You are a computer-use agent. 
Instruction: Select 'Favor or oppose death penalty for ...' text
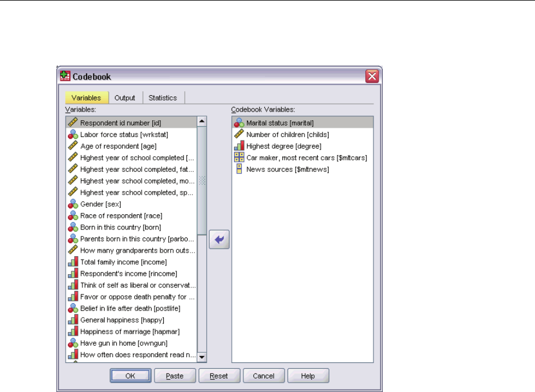click(137, 297)
